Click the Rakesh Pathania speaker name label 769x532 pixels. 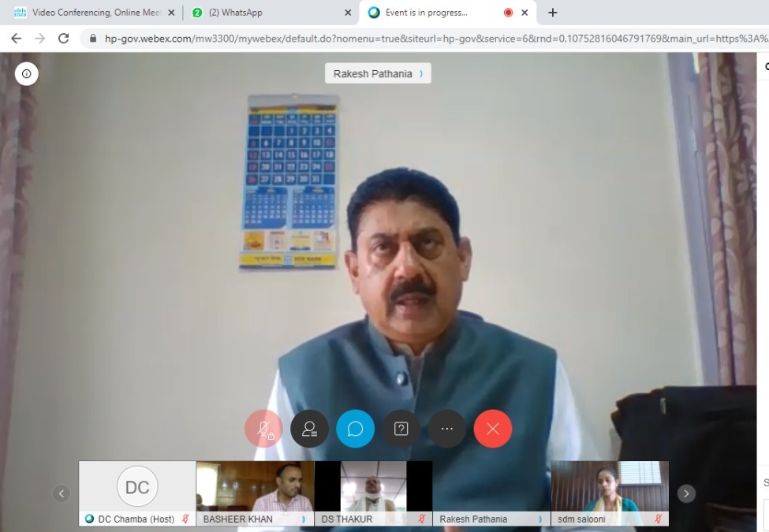378,73
